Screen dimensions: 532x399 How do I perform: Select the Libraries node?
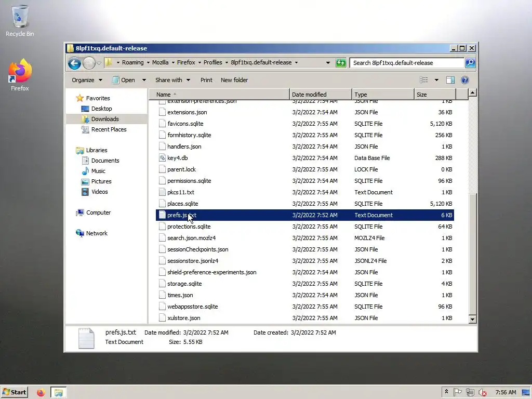[x=96, y=150]
